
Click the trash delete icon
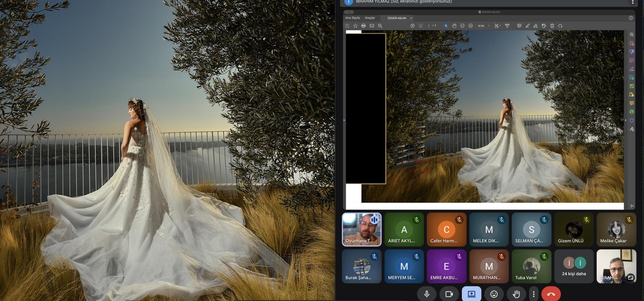[x=552, y=26]
